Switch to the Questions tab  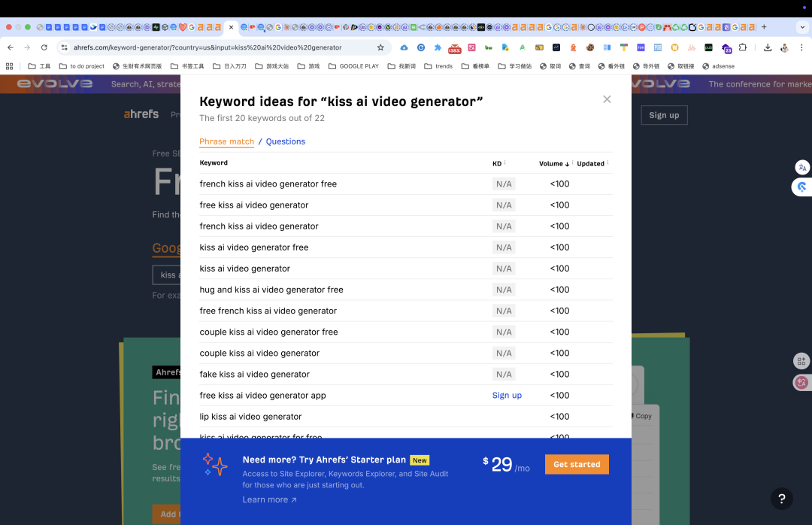(286, 141)
